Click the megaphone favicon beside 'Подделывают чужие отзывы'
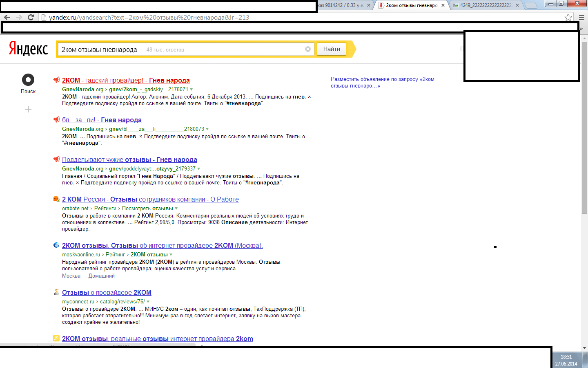The height and width of the screenshot is (368, 588). pyautogui.click(x=56, y=159)
